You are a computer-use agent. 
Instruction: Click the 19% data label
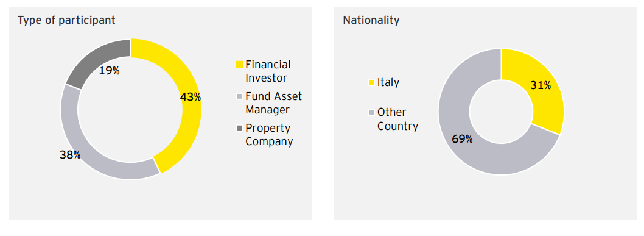[109, 71]
